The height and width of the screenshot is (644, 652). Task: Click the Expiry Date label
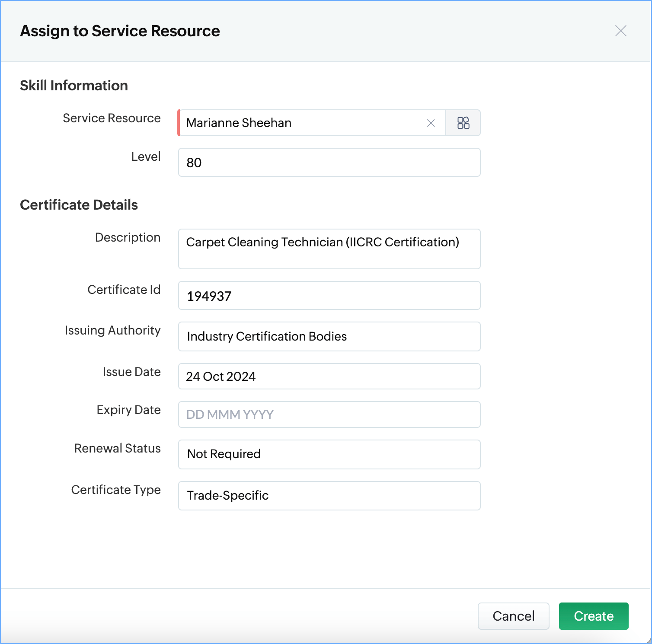(x=128, y=410)
